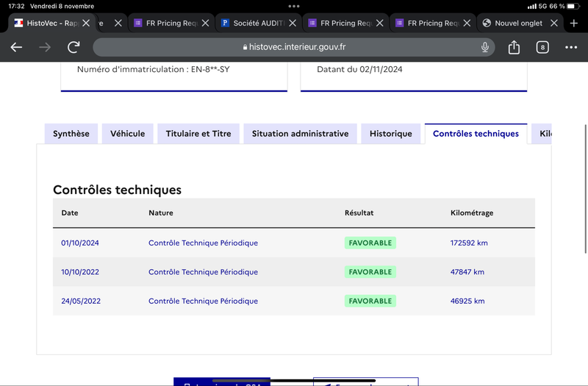This screenshot has height=386, width=588.
Task: Switch to the Société AUDIT browser tab
Action: tap(259, 24)
